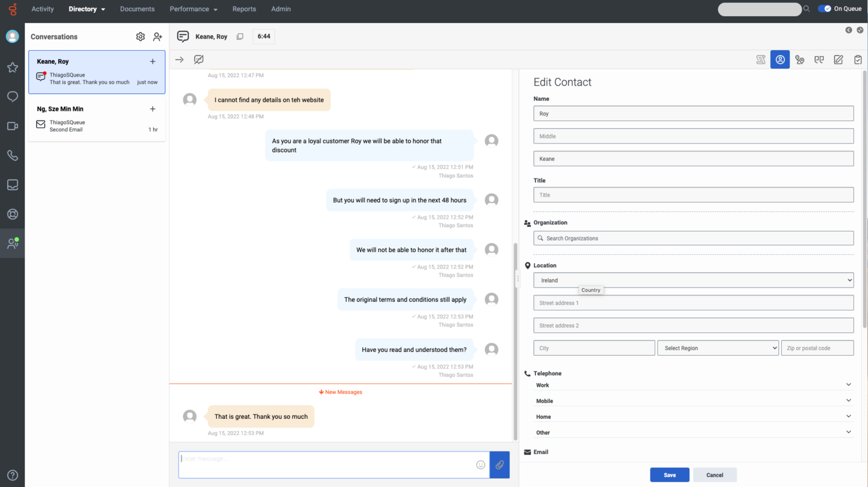Click the transfer arrow icon

[179, 60]
